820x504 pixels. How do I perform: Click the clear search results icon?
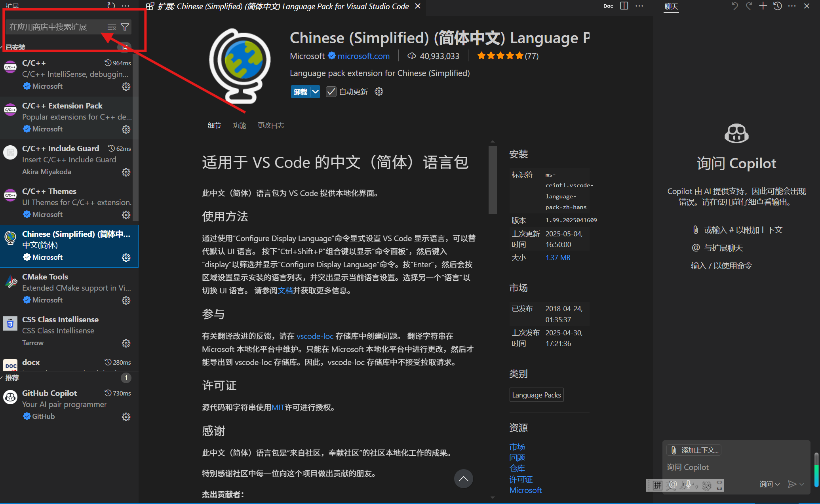pyautogui.click(x=112, y=27)
